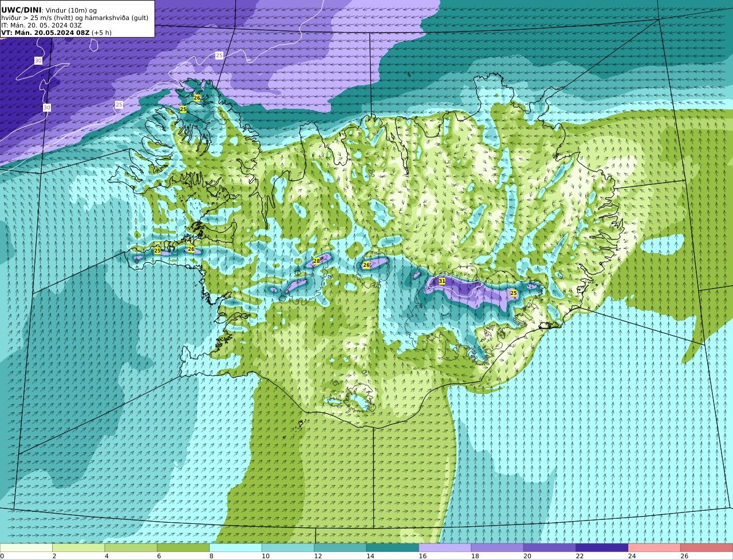
Task: Click legend tick label "22"
Action: pos(580,556)
